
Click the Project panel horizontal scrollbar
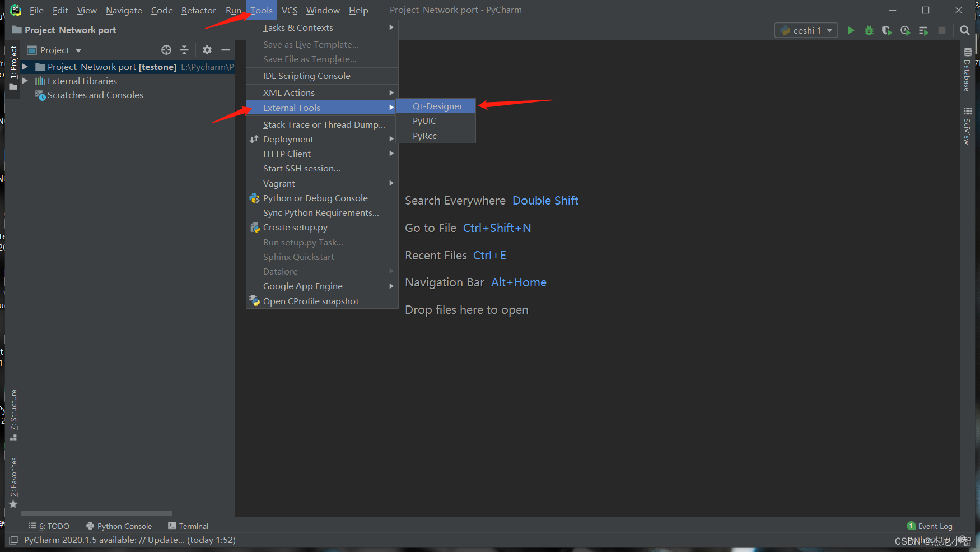[x=96, y=513]
